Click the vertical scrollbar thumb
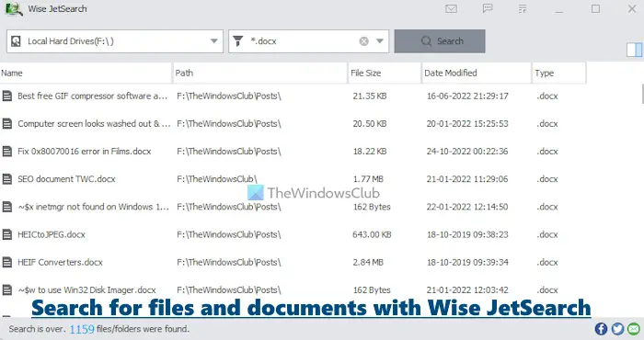Image resolution: width=644 pixels, height=340 pixels. tap(642, 94)
